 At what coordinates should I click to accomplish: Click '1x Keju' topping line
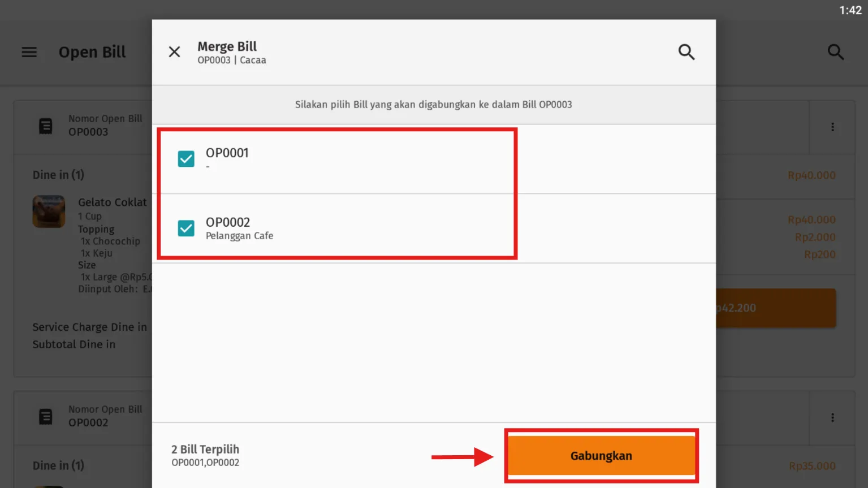[x=97, y=253]
